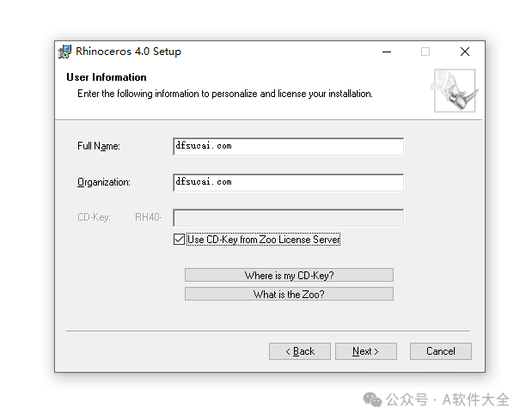The image size is (526, 420).
Task: Click the 'CD-Key:' label
Action: click(94, 217)
